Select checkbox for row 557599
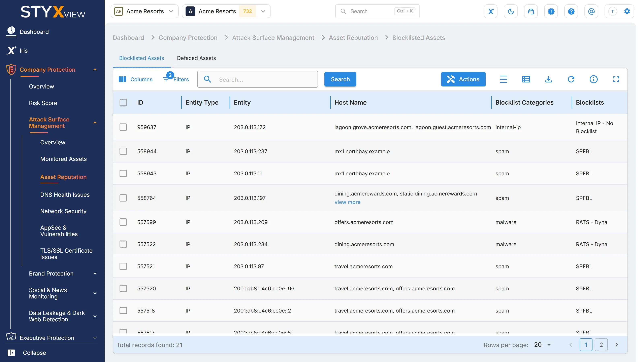The height and width of the screenshot is (362, 644). point(123,222)
